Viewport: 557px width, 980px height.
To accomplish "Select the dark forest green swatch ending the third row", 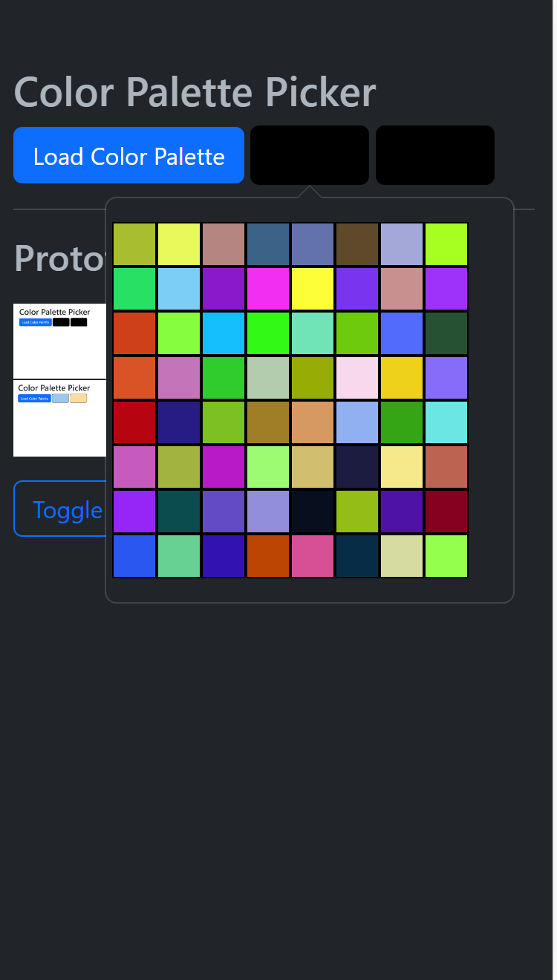I will tap(446, 333).
